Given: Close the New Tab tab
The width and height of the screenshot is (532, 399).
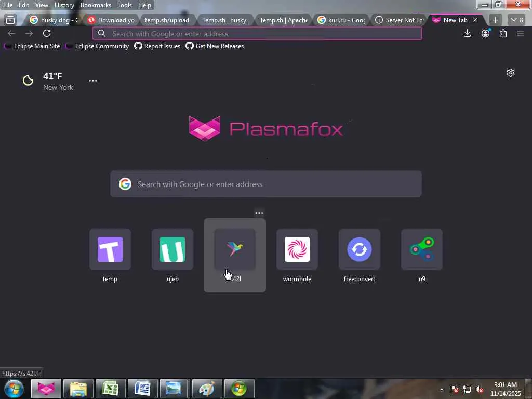Looking at the screenshot, I should (475, 20).
